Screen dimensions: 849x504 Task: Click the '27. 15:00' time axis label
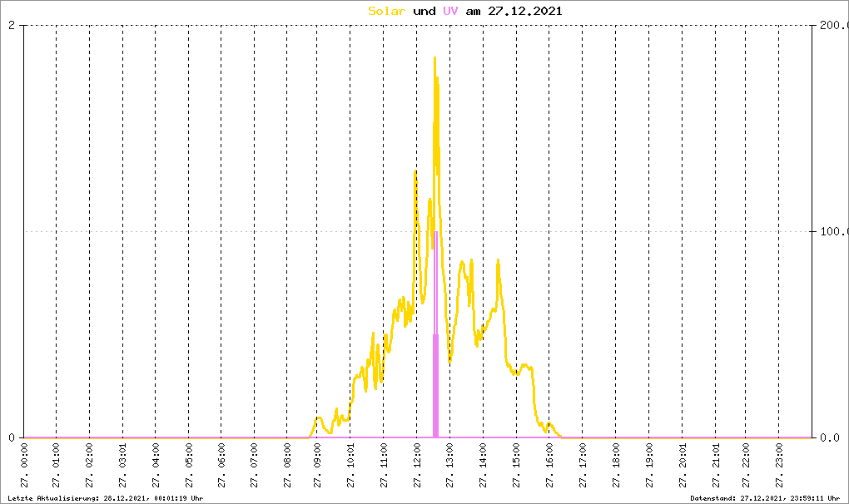(x=517, y=465)
